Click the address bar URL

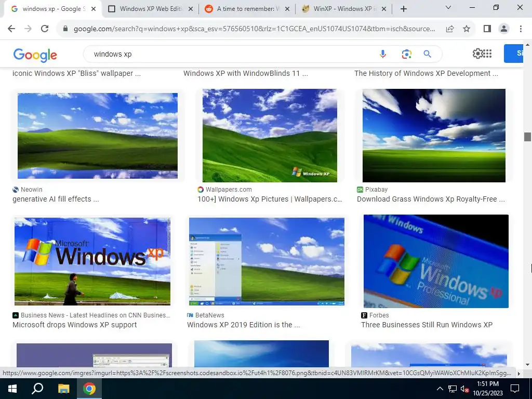pyautogui.click(x=254, y=29)
